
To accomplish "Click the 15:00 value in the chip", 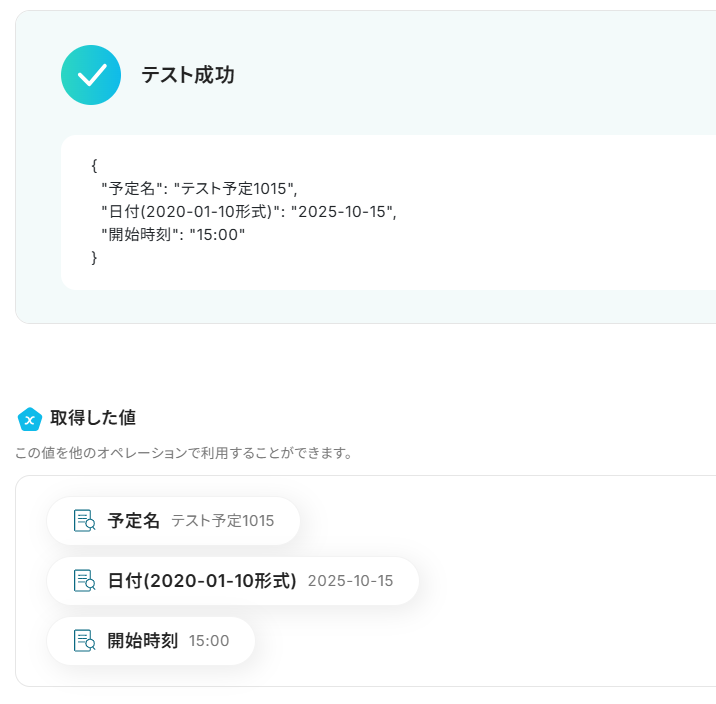I will point(209,641).
